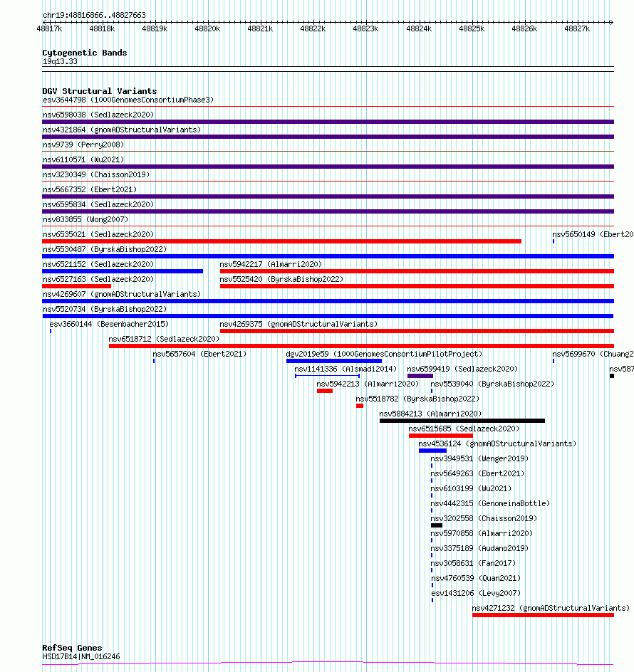The image size is (634, 672).
Task: Select nsv5884213 (Almarri2020) label
Action: coord(430,414)
